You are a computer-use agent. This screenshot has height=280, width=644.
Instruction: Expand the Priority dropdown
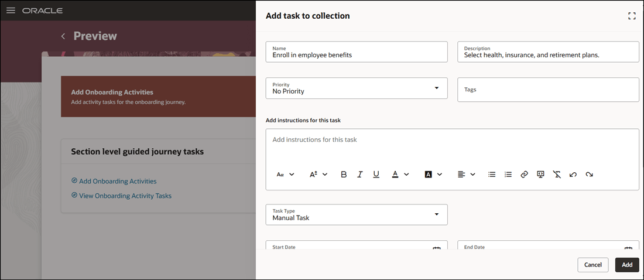coord(437,88)
